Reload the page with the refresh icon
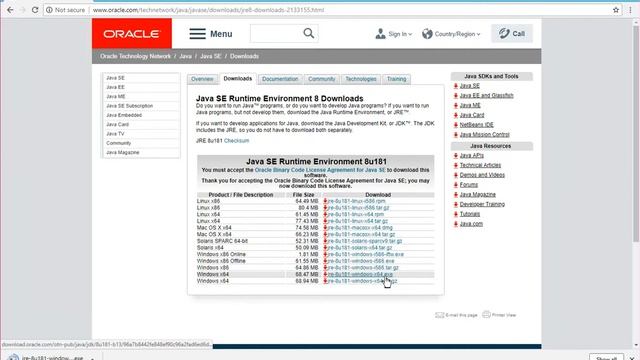Image resolution: width=640 pixels, height=360 pixels. tap(35, 10)
